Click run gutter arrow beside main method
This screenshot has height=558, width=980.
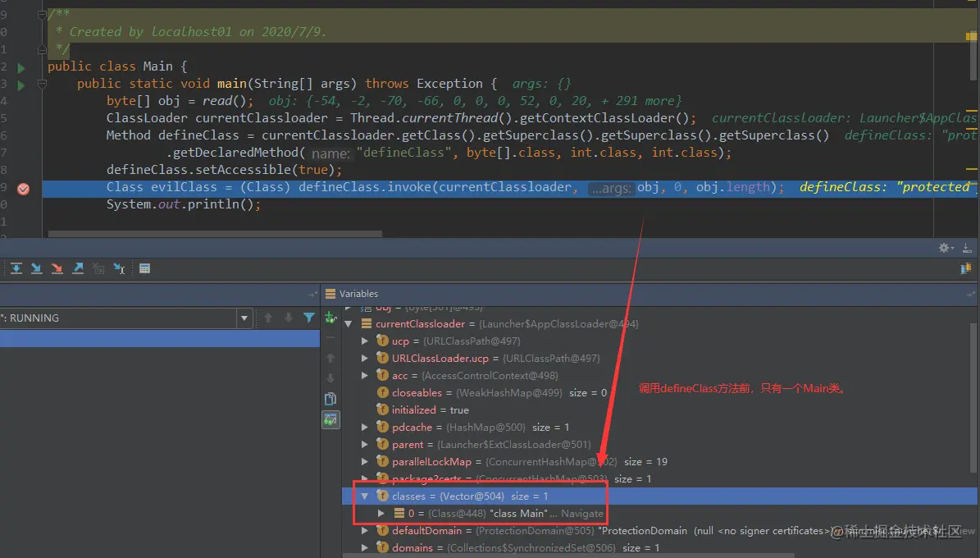tap(21, 85)
